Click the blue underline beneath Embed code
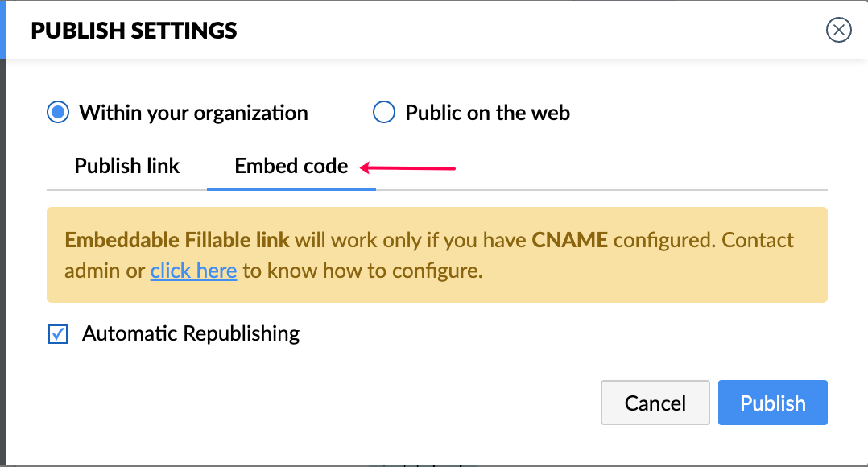Screen dimensions: 868x467 coord(291,188)
